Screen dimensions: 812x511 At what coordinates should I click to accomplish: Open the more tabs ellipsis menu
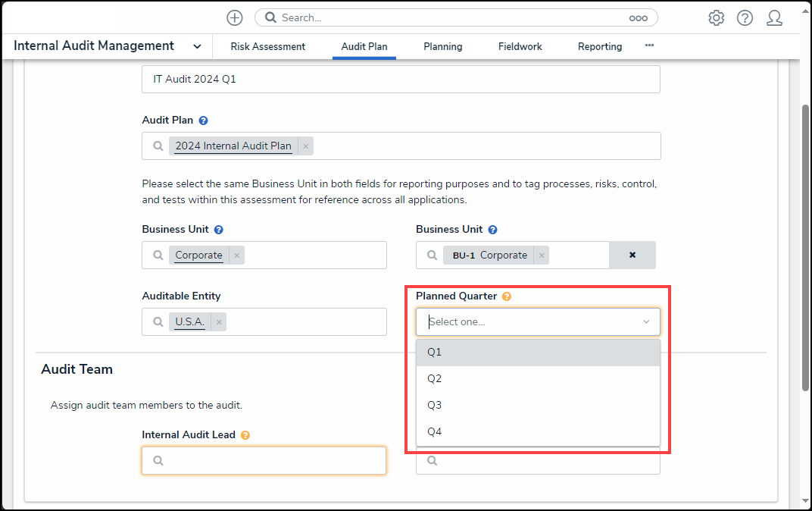coord(649,45)
